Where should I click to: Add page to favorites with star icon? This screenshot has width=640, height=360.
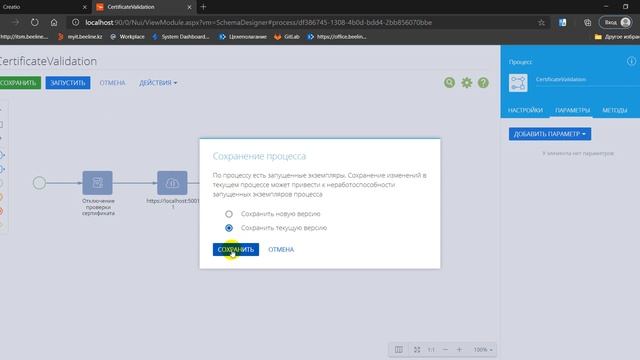coord(541,22)
